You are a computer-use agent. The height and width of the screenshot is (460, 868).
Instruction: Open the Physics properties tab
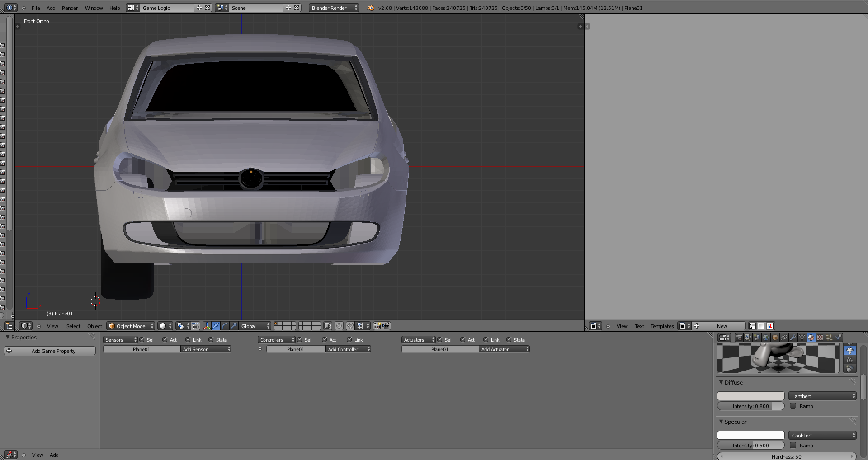click(x=838, y=338)
